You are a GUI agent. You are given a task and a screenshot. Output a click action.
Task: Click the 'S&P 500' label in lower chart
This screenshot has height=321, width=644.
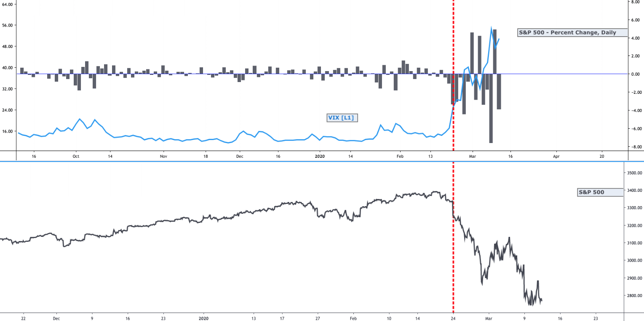pos(600,192)
